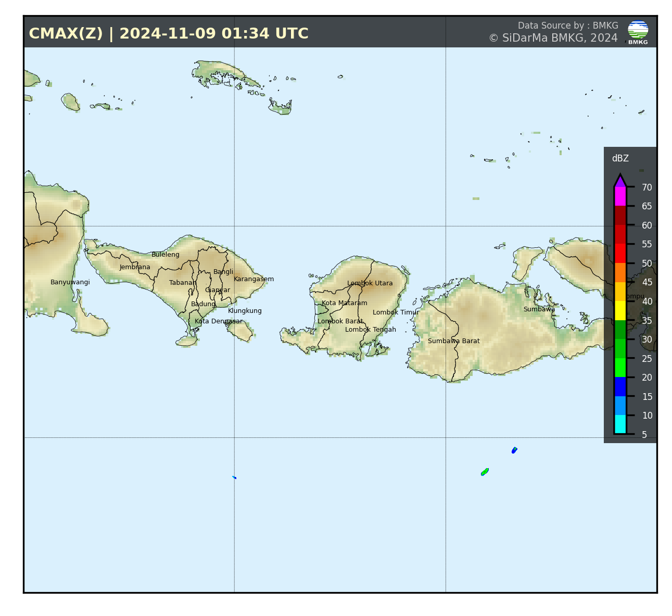The height and width of the screenshot is (616, 672).
Task: Select the yellow 35-40 dBZ color segment
Action: point(620,311)
